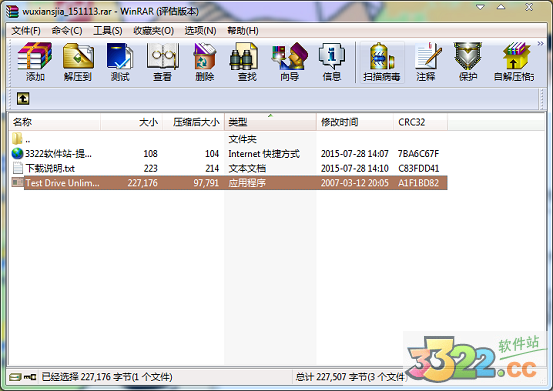The height and width of the screenshot is (391, 553).
Task: Click the SFX (自解压格式) icon
Action: (x=516, y=56)
